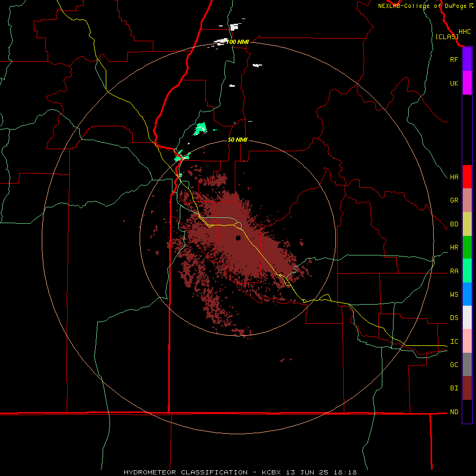This screenshot has height=476, width=476.
Task: Select the GR legend color block
Action: pos(467,200)
